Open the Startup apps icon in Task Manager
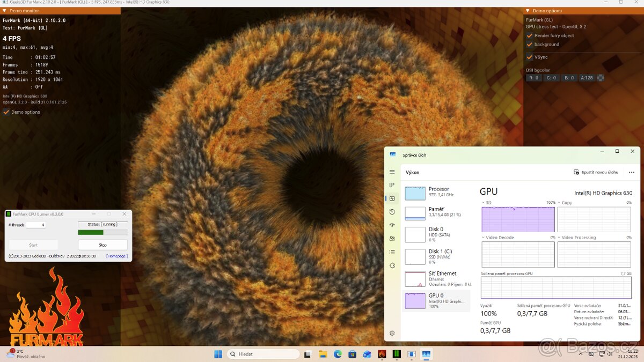 pos(392,225)
